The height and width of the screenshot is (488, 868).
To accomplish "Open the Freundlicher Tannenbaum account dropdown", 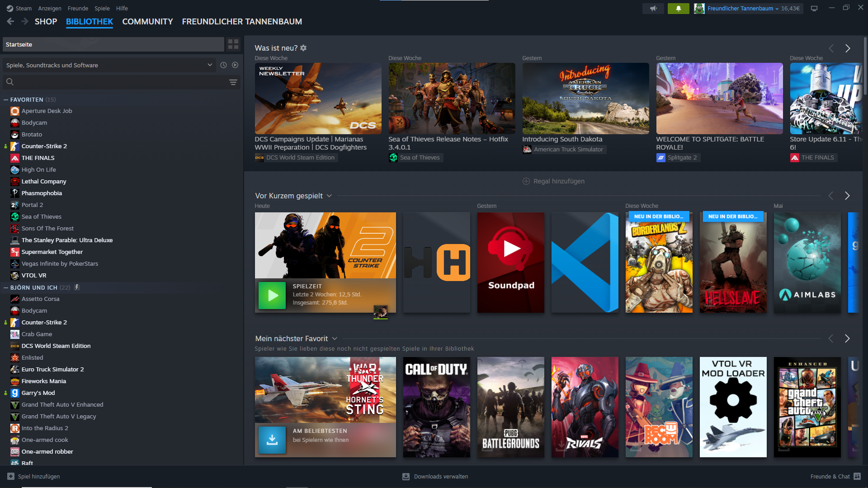I will point(743,9).
